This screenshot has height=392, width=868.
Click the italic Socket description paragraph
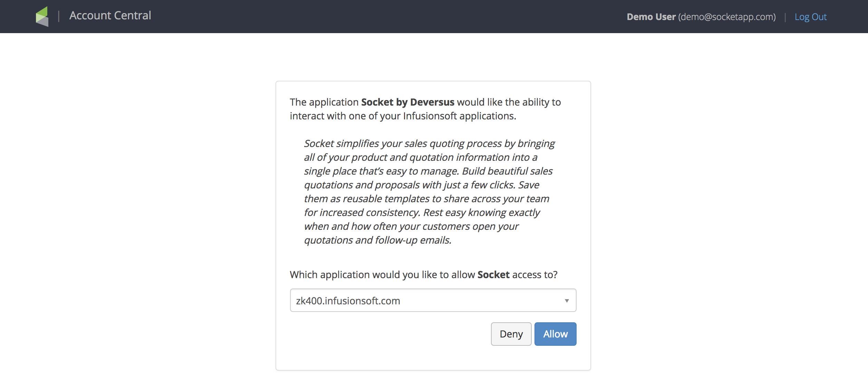point(429,192)
